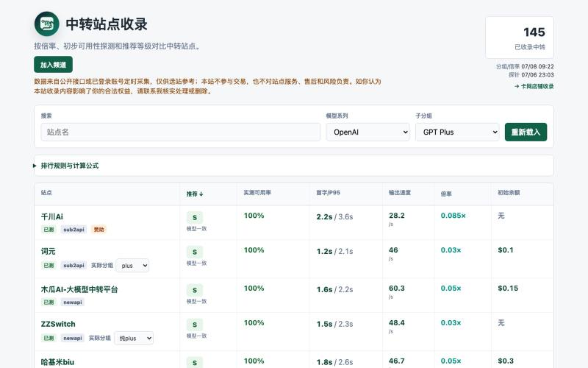Click the S rating badge for 木瓜AI
Image resolution: width=588 pixels, height=368 pixels.
(x=195, y=290)
